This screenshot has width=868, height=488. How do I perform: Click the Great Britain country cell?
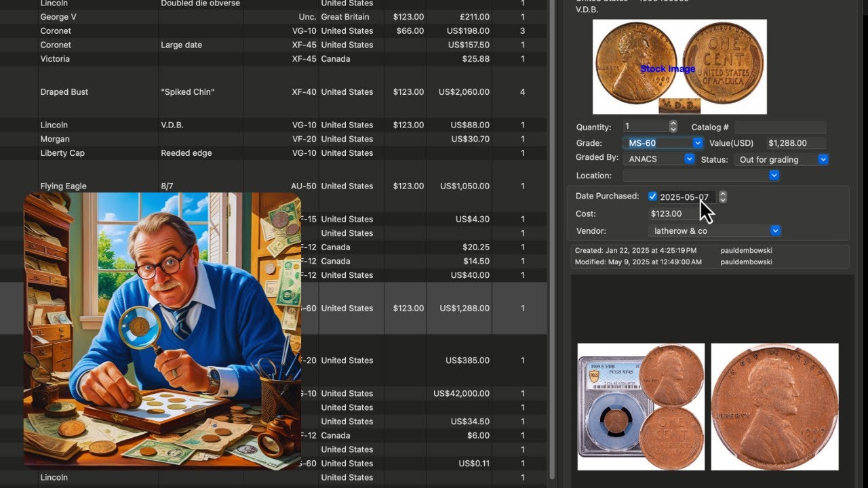click(345, 17)
